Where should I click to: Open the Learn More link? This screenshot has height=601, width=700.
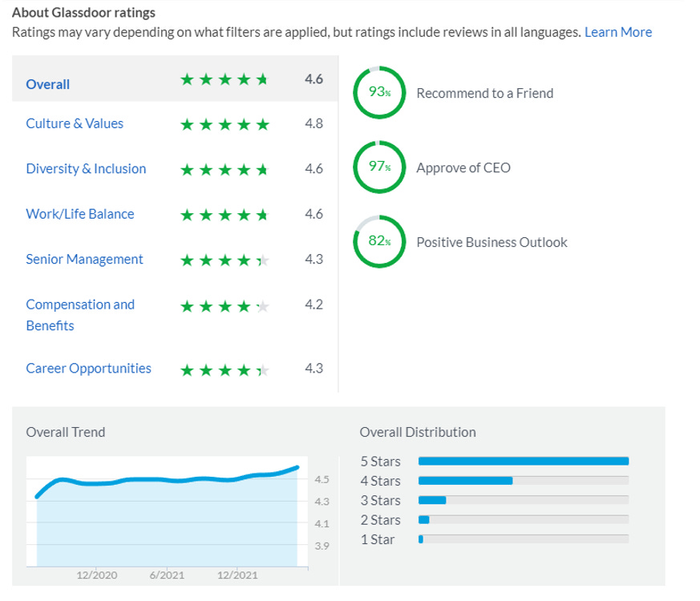pyautogui.click(x=618, y=32)
